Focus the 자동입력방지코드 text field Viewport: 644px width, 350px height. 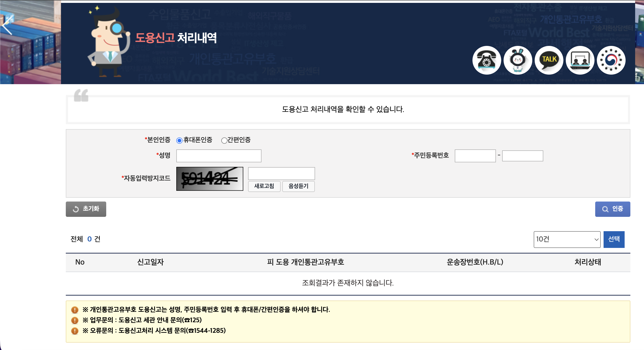281,173
